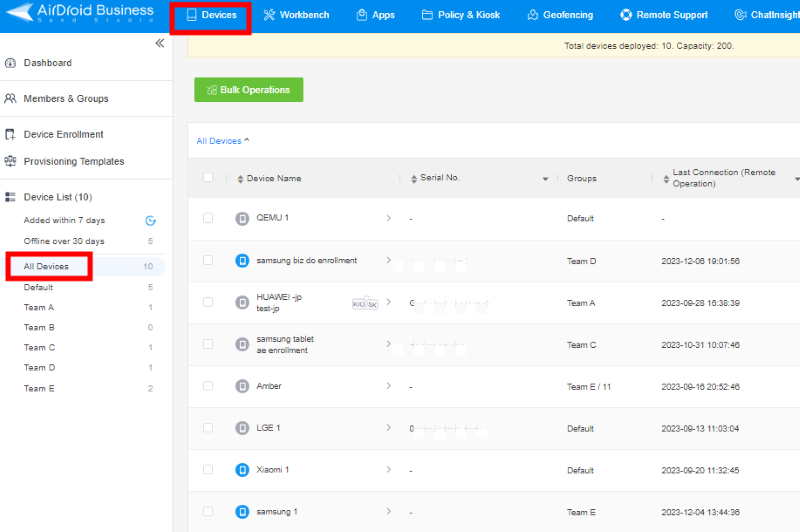Click the refresh icon beside Added within 7 days
The width and height of the screenshot is (800, 532).
[150, 220]
